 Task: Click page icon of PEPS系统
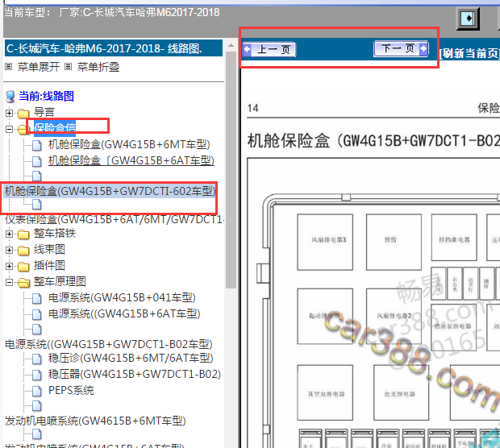point(37,391)
